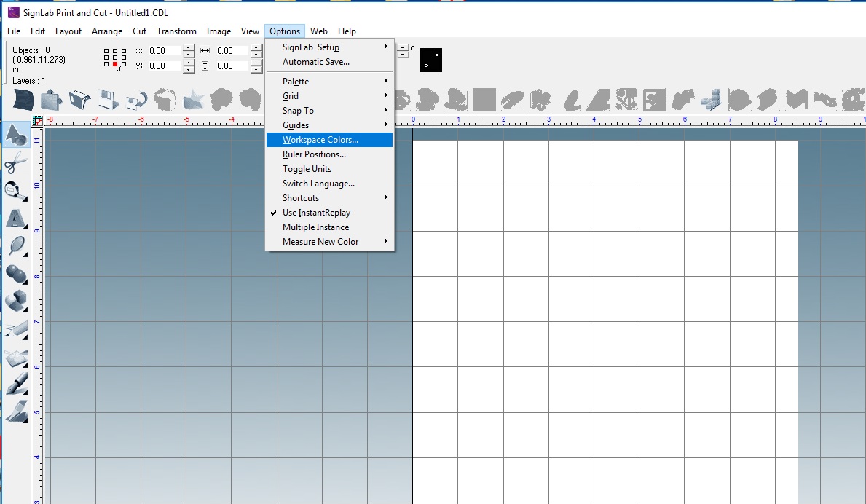The image size is (866, 504).
Task: Expand the Measure New Color submenu
Action: pos(330,241)
